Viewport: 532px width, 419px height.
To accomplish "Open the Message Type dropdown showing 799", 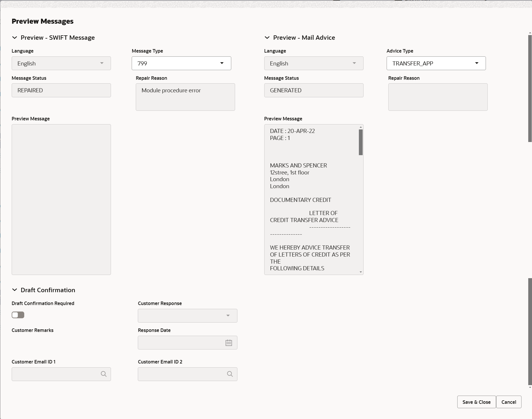I will (222, 63).
